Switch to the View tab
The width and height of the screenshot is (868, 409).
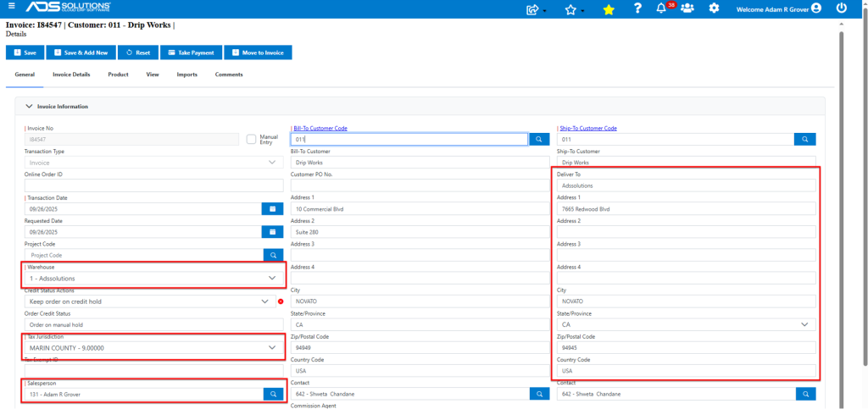(x=153, y=74)
